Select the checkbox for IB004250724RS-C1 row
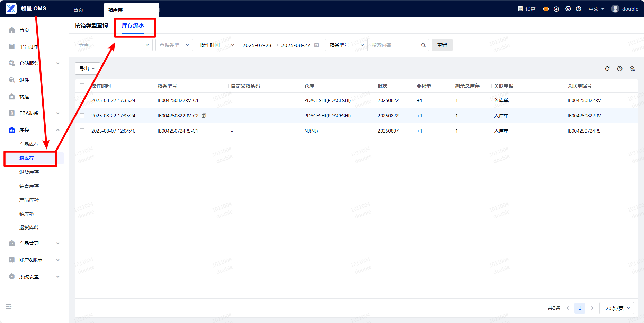644x323 pixels. pyautogui.click(x=82, y=131)
